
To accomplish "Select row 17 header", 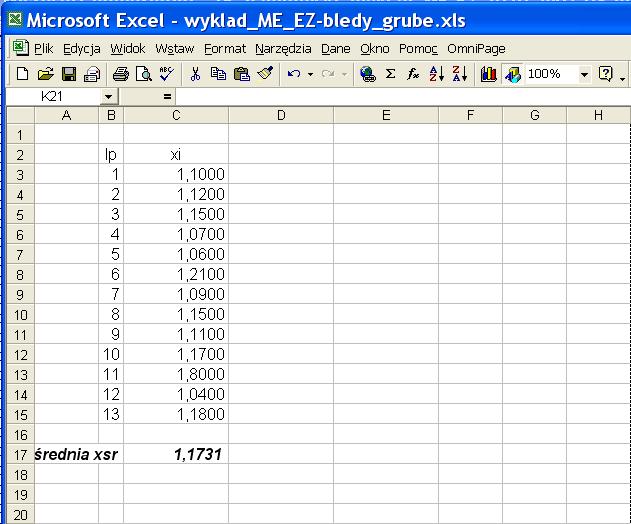I will click(21, 455).
